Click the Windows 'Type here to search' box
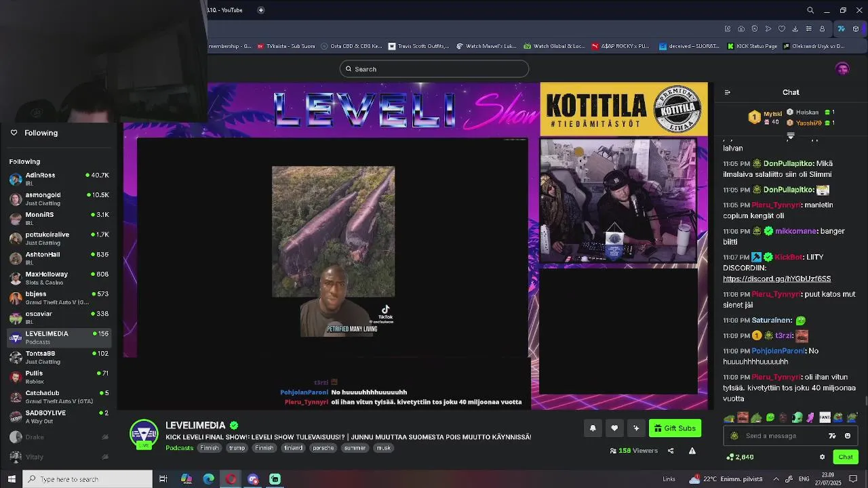 tap(87, 479)
